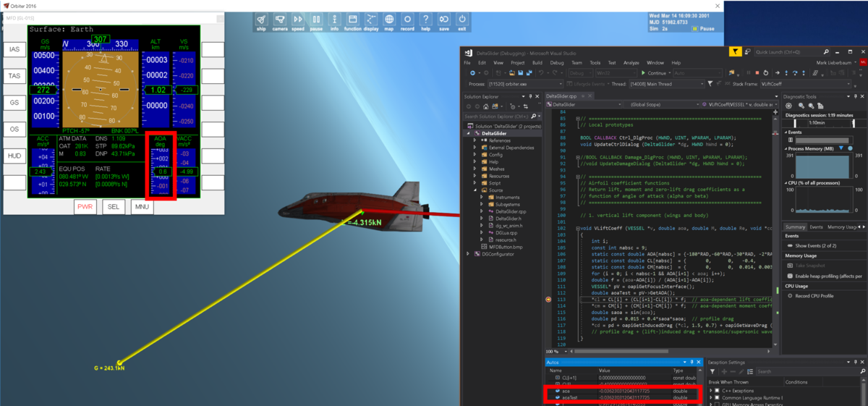Click the Step Out debugger icon
This screenshot has width=868, height=406.
click(804, 73)
